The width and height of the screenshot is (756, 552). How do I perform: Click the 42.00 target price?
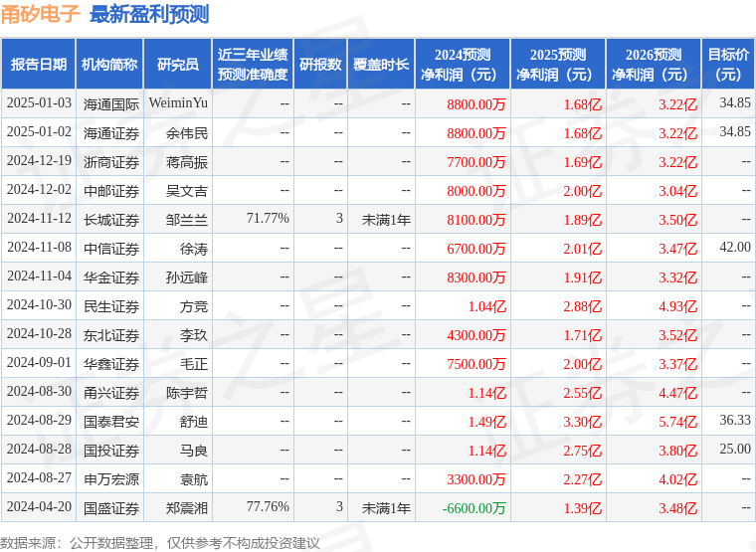(735, 247)
